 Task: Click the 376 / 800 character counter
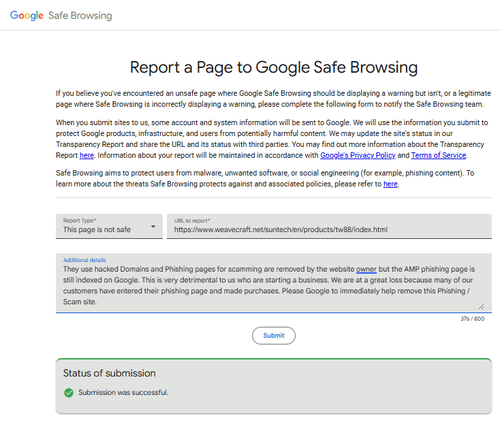pos(472,319)
